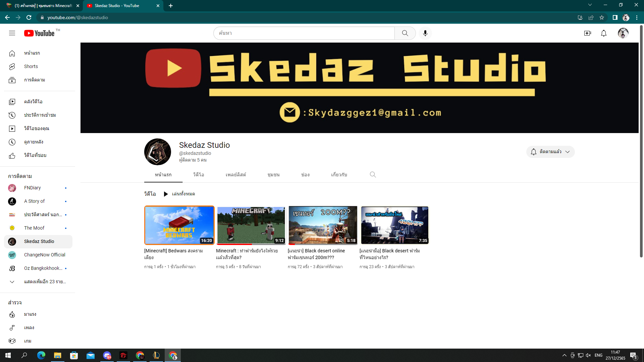Open the browser side panel icon

pos(615,17)
